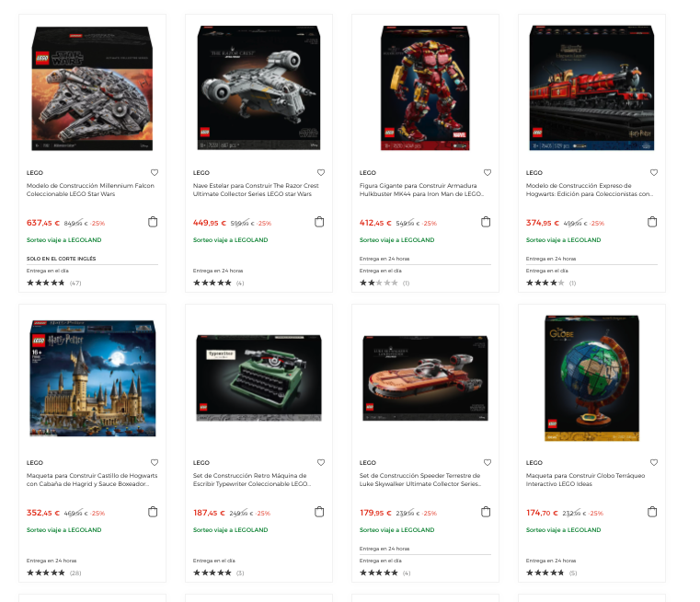Image resolution: width=700 pixels, height=602 pixels.
Task: Click the Globe product box image
Action: click(592, 377)
